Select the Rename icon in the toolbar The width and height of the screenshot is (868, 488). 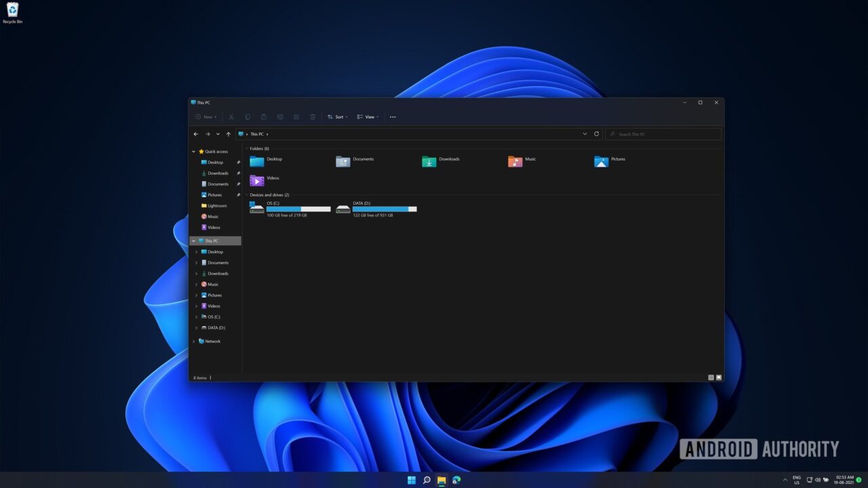point(280,117)
